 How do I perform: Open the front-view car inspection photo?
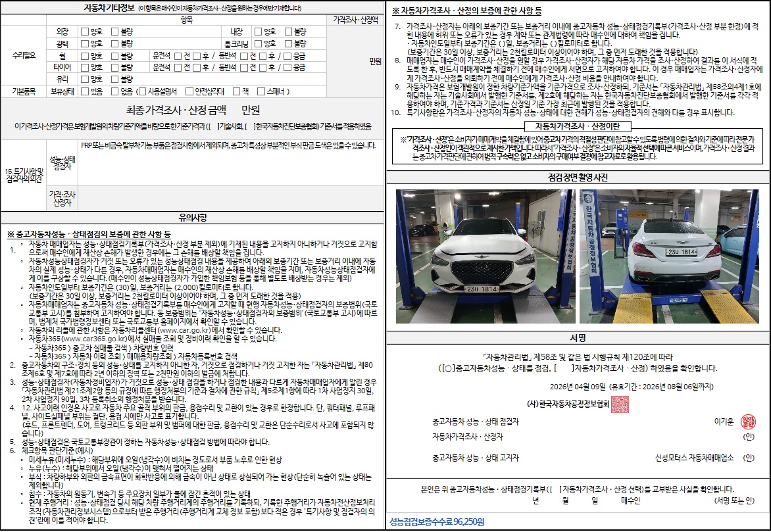point(485,256)
